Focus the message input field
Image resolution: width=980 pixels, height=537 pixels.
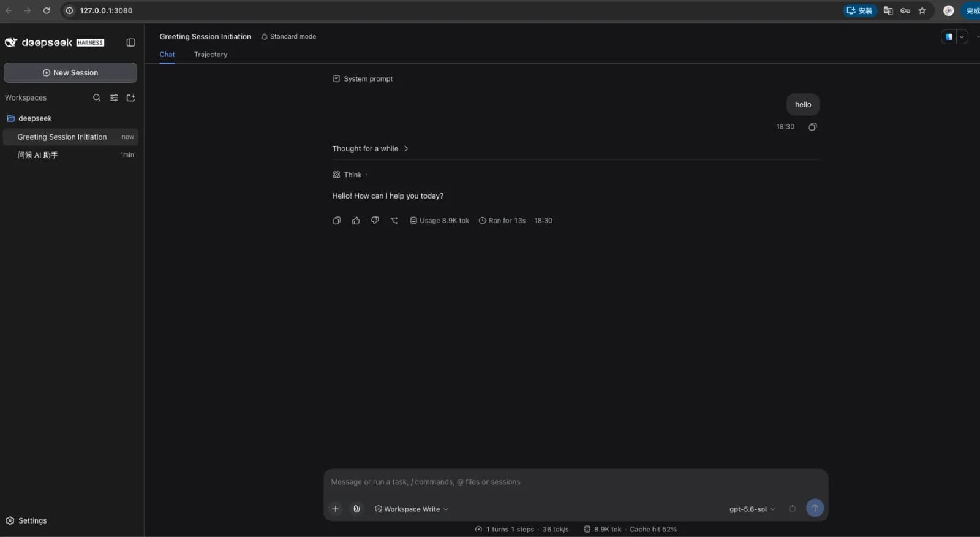coord(576,482)
